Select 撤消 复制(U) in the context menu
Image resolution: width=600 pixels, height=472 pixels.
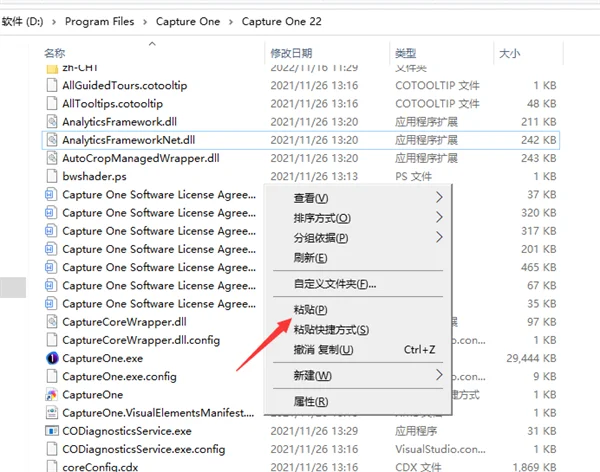pos(323,350)
